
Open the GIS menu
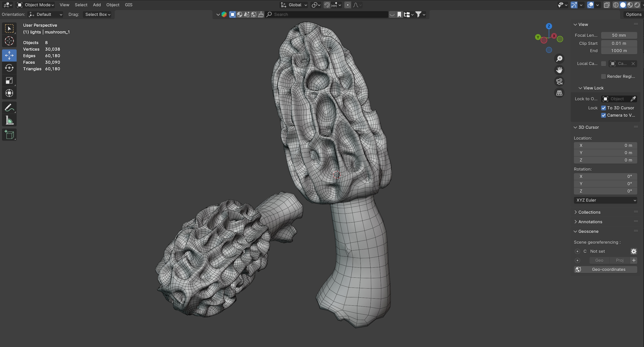(129, 5)
